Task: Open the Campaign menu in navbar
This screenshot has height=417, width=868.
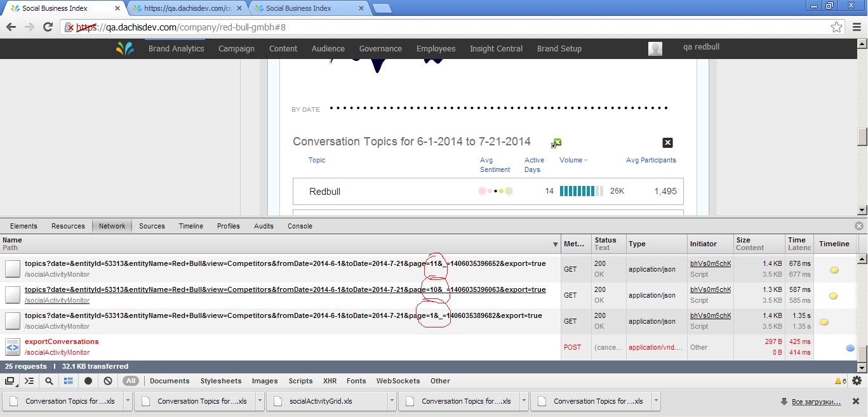Action: click(x=236, y=49)
